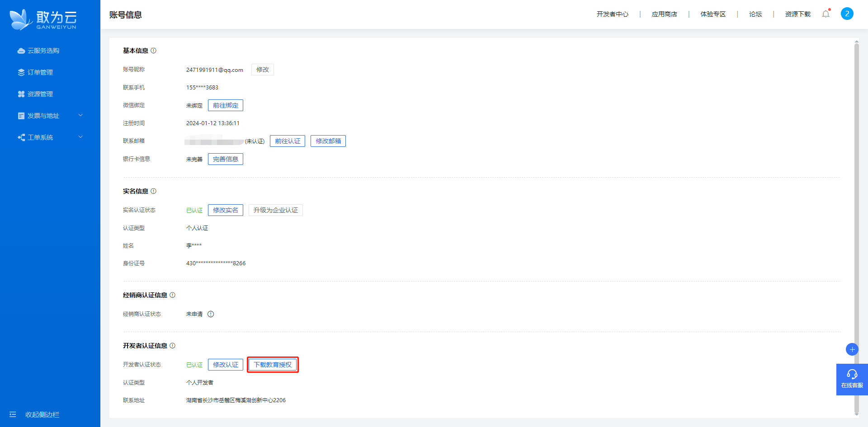
Task: Click 前往绑定 to bind WeChat
Action: (225, 105)
